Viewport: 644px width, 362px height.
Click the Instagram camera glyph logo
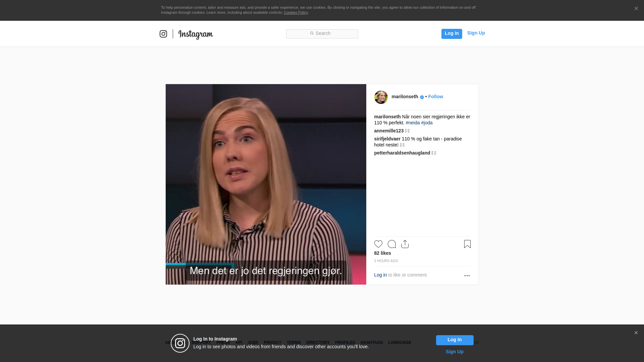(163, 34)
